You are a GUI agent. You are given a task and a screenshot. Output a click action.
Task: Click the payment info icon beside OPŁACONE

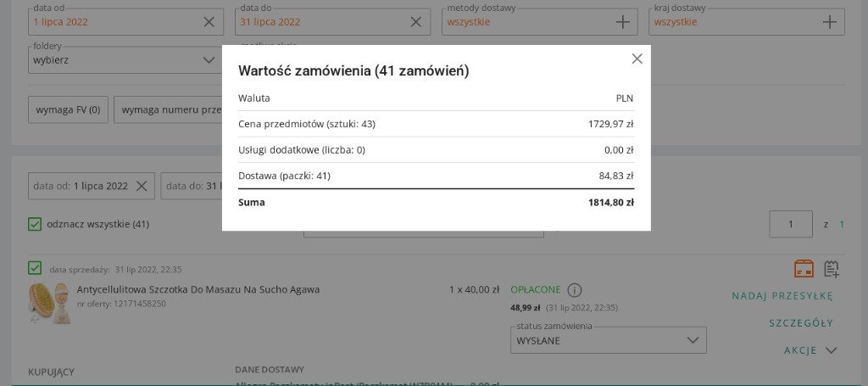click(x=575, y=289)
